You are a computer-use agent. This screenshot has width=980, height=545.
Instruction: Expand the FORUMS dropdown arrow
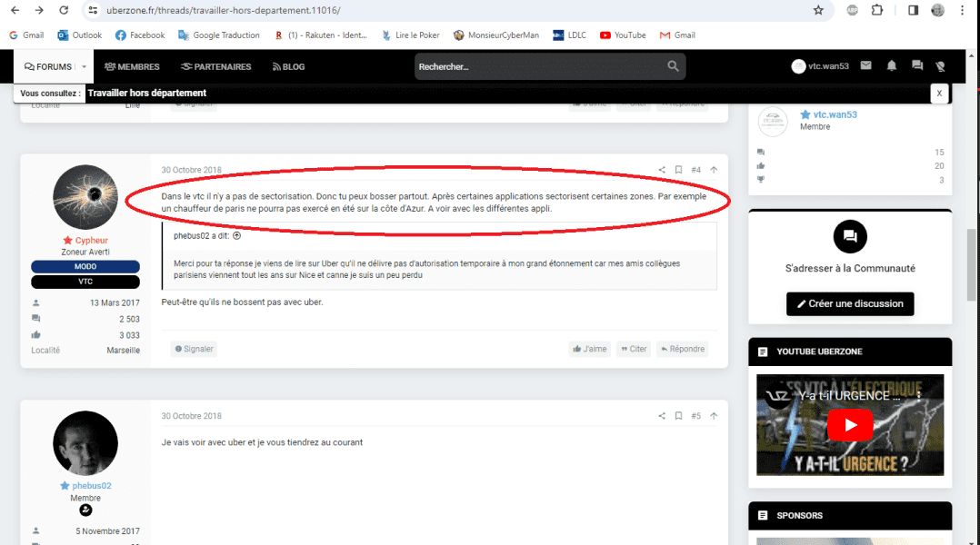(x=84, y=67)
